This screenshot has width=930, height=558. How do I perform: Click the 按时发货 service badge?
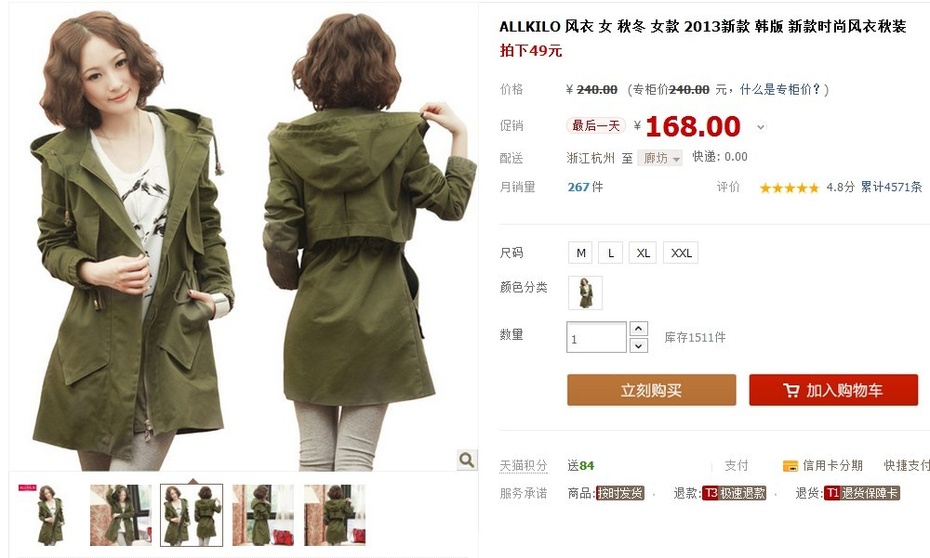[620, 493]
